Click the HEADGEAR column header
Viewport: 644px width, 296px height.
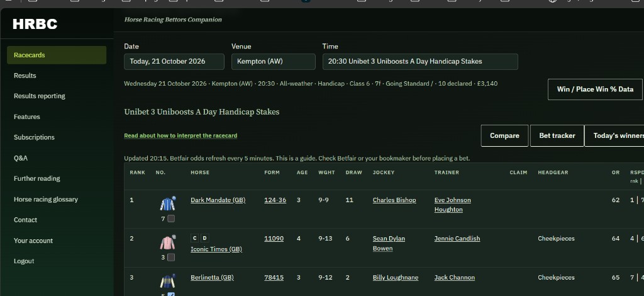coord(553,173)
